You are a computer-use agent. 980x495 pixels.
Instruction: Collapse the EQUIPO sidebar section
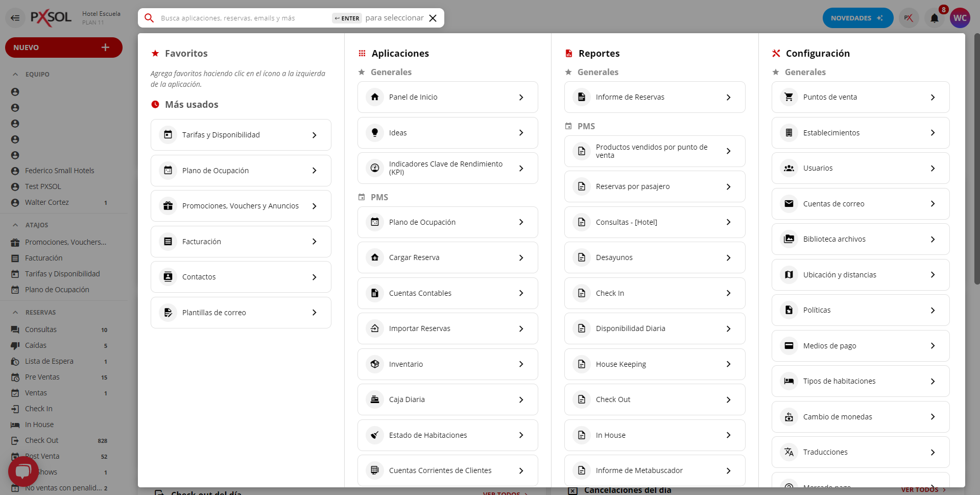pos(15,74)
